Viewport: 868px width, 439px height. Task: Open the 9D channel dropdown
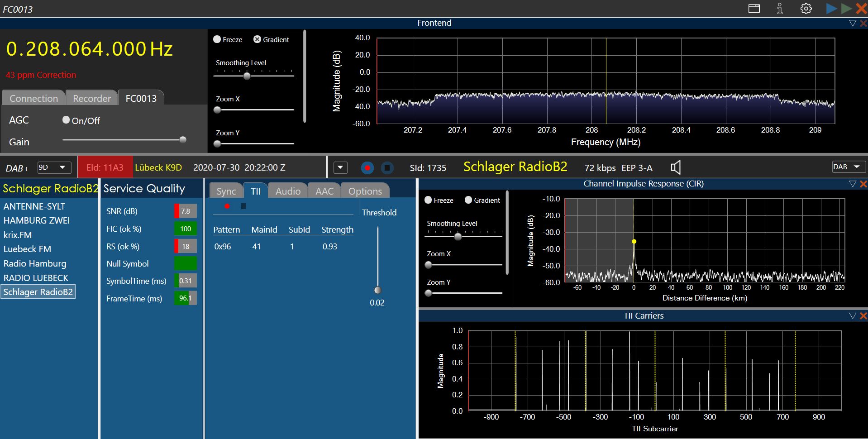[54, 167]
